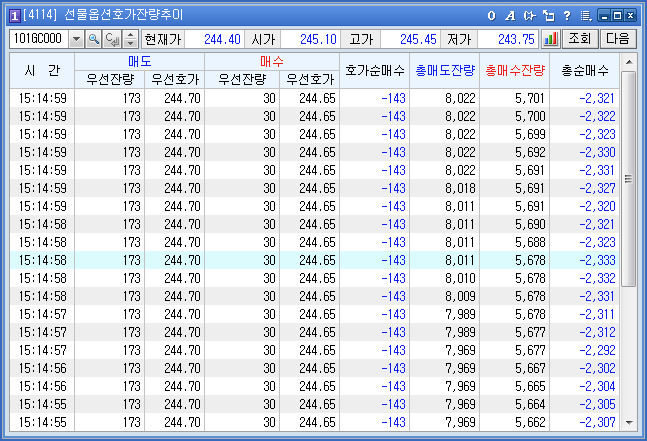Click the magnifier search icon beside code
Screen dimensions: 647x441
click(94, 39)
